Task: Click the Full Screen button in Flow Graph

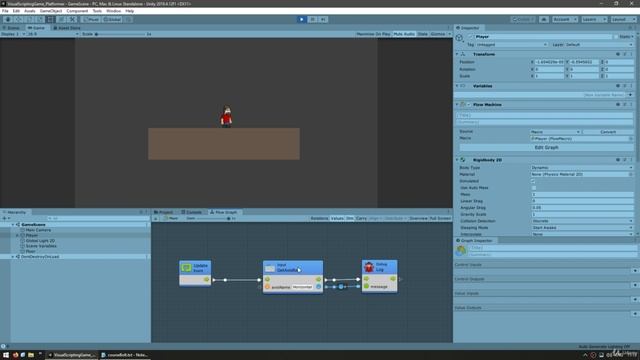Action: pyautogui.click(x=440, y=218)
